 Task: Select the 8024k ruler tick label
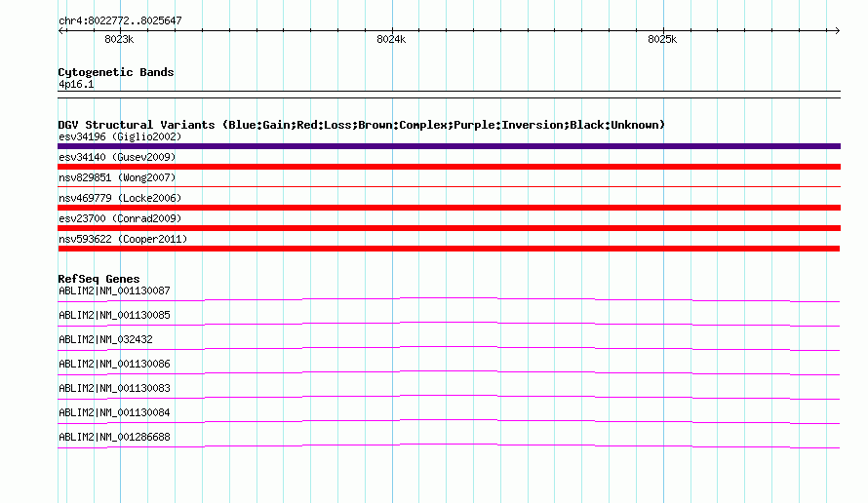pyautogui.click(x=391, y=39)
